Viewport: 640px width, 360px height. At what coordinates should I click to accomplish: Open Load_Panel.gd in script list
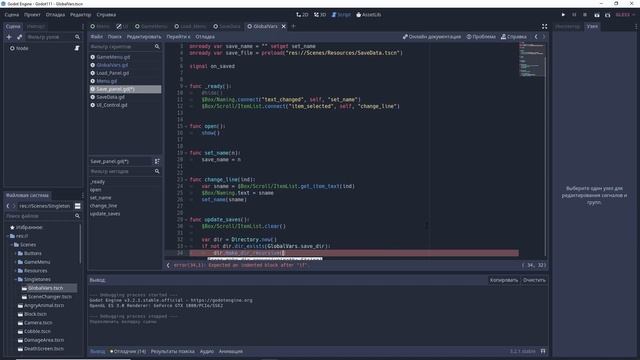112,73
